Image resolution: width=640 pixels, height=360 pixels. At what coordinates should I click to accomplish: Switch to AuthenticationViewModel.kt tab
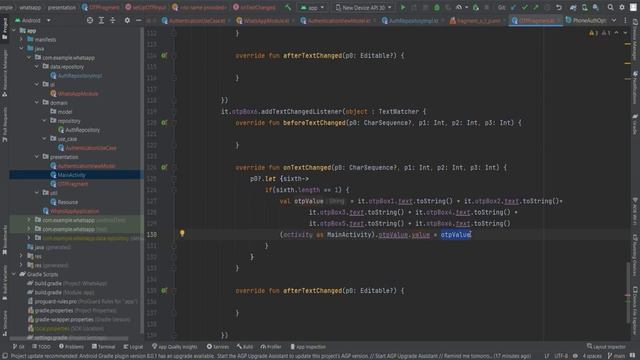(x=339, y=20)
